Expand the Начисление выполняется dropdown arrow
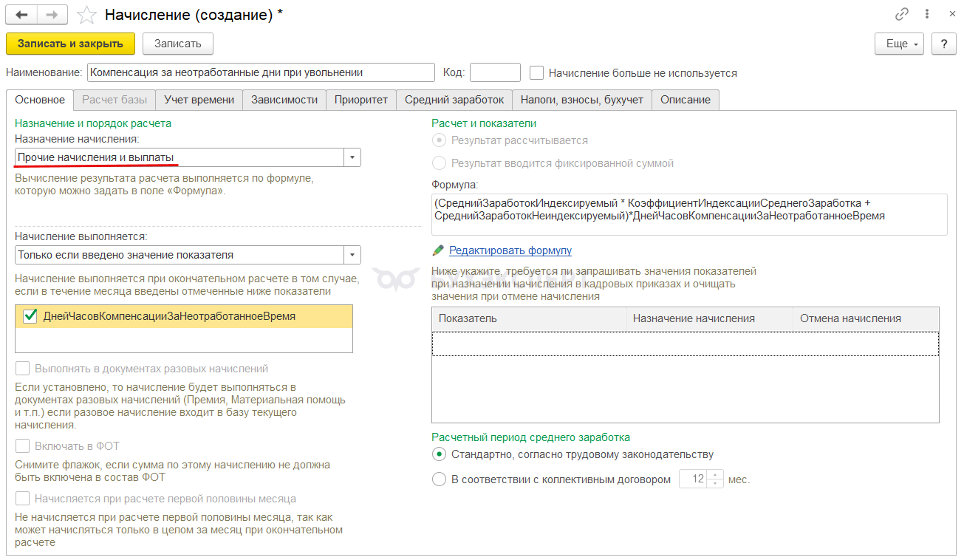964x560 pixels. [x=352, y=255]
